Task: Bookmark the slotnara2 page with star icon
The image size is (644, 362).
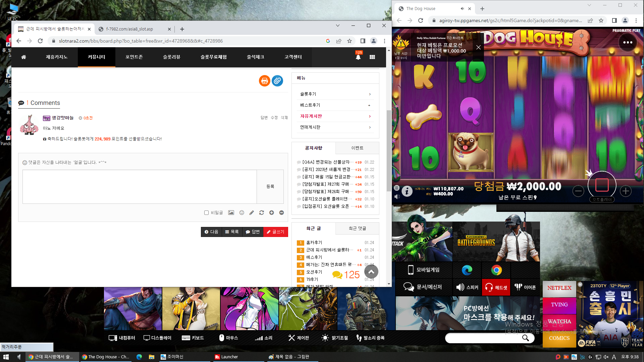Action: (x=350, y=41)
